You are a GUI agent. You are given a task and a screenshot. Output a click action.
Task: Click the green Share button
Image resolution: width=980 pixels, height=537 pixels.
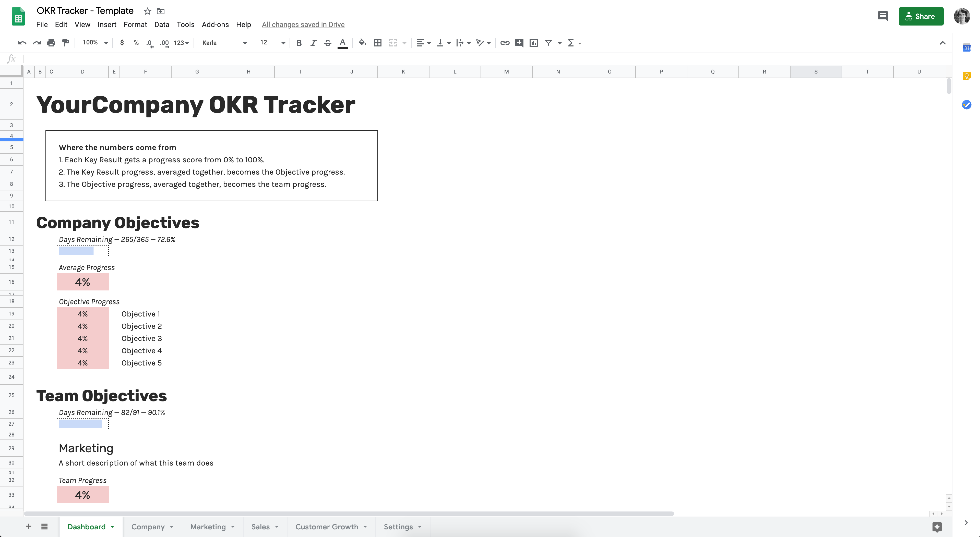click(x=921, y=16)
